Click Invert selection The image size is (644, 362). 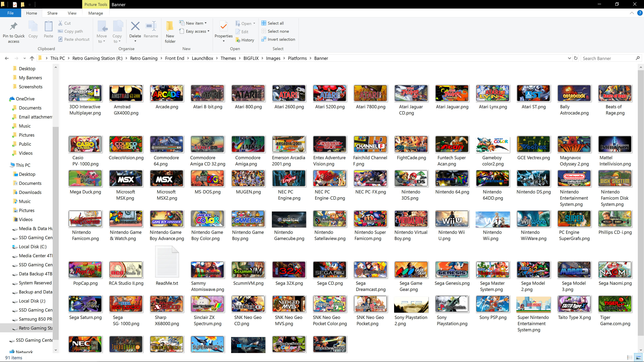[278, 39]
